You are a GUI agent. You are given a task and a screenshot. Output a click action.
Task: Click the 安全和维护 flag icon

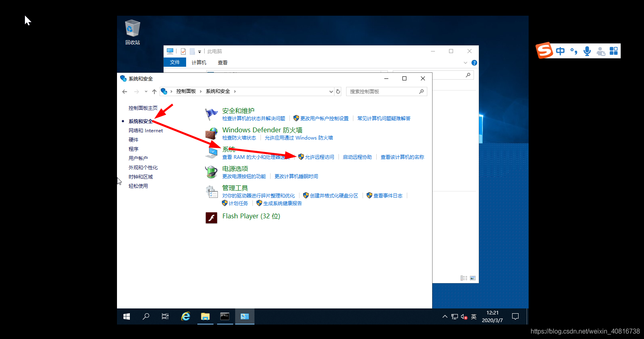pyautogui.click(x=211, y=114)
